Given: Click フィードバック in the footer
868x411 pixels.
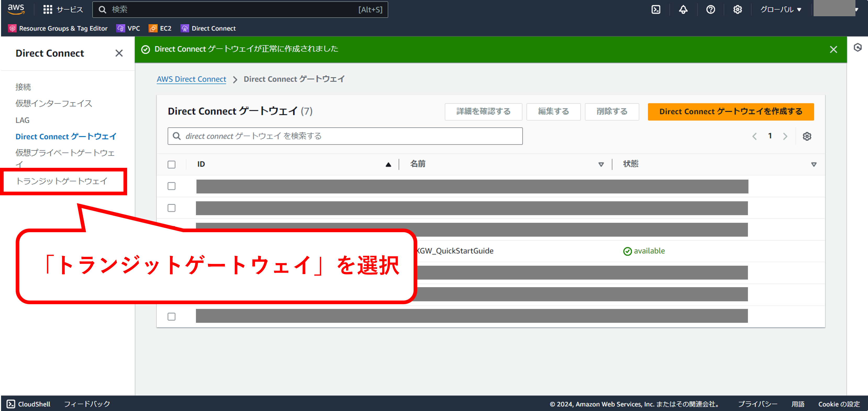Looking at the screenshot, I should [x=87, y=404].
